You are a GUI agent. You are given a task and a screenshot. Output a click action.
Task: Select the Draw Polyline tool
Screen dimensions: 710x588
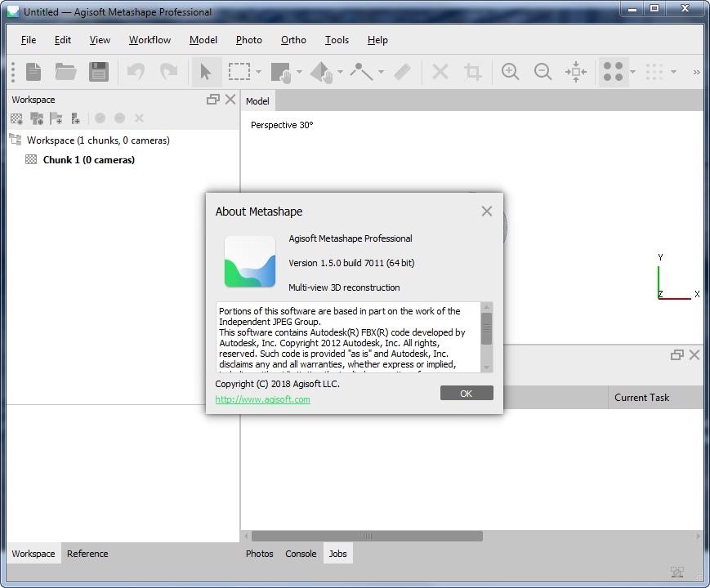pyautogui.click(x=361, y=72)
